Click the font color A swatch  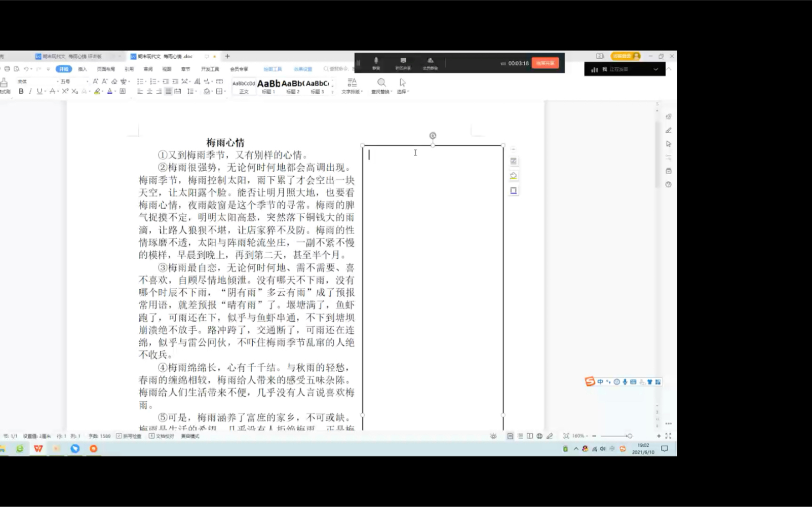coord(110,92)
